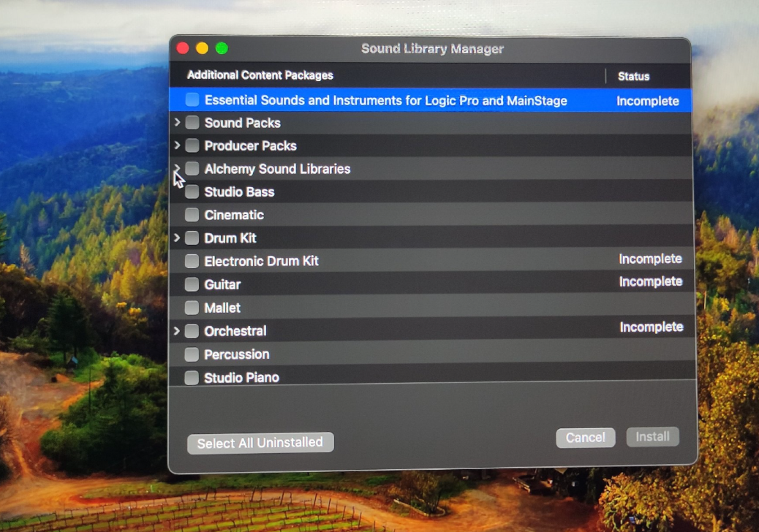Close the Sound Library Manager window
The height and width of the screenshot is (532, 759).
coord(183,48)
